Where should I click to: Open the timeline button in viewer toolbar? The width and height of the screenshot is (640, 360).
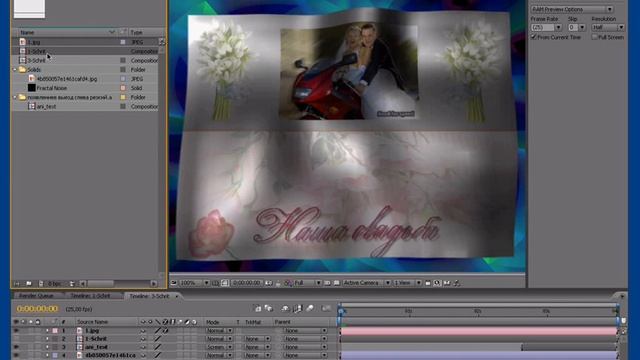[447, 283]
